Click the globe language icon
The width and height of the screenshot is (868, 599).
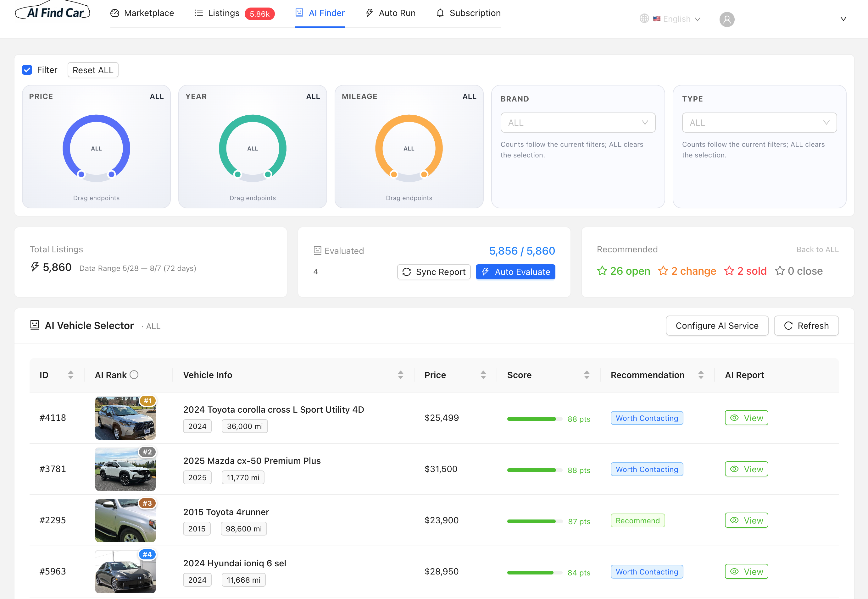pyautogui.click(x=644, y=19)
